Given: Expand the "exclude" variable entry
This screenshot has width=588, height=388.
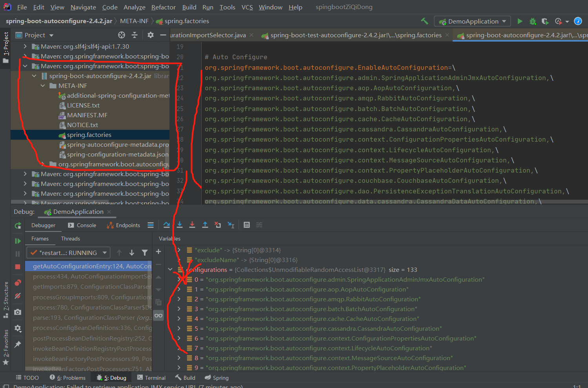Looking at the screenshot, I should (179, 250).
